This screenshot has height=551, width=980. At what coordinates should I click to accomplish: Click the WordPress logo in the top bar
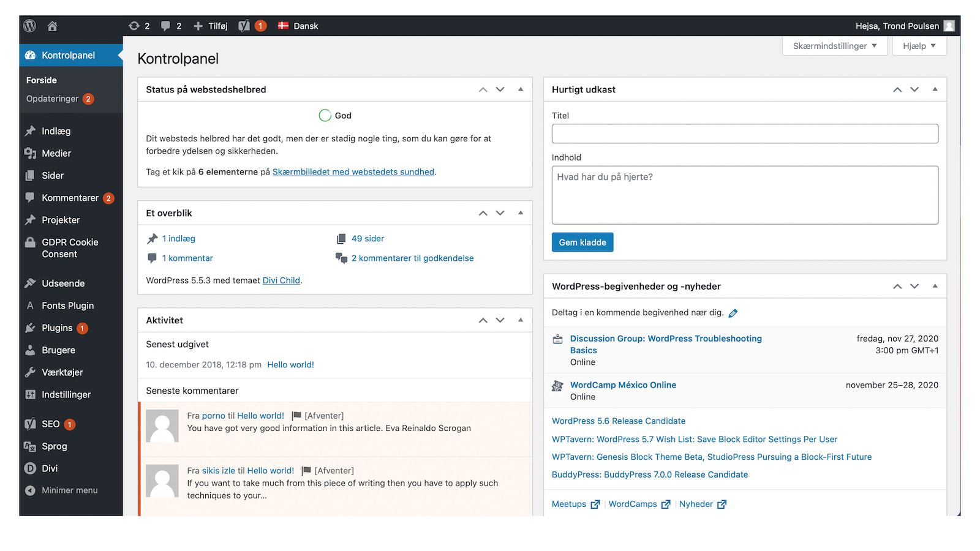click(x=29, y=26)
